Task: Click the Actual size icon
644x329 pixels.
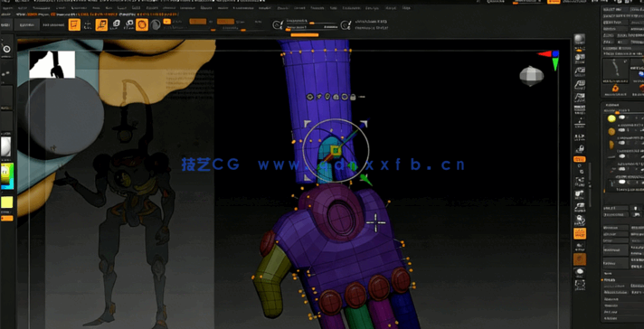Action: click(x=580, y=84)
